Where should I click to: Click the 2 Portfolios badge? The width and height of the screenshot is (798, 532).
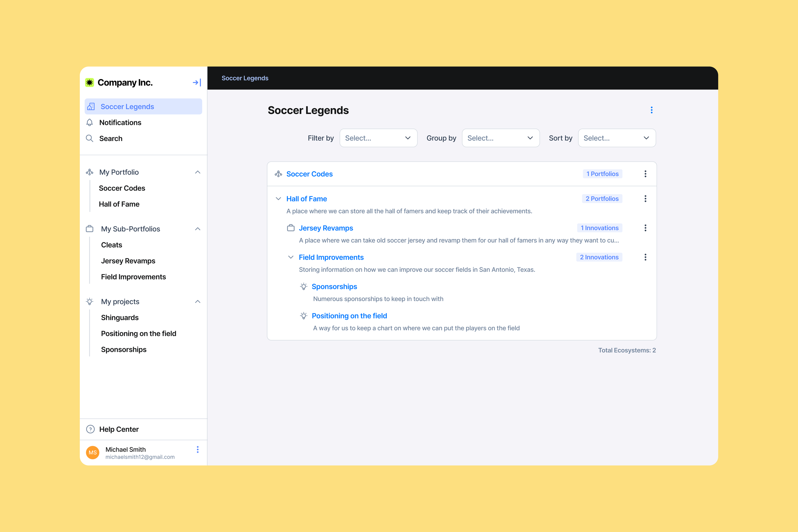[602, 199]
